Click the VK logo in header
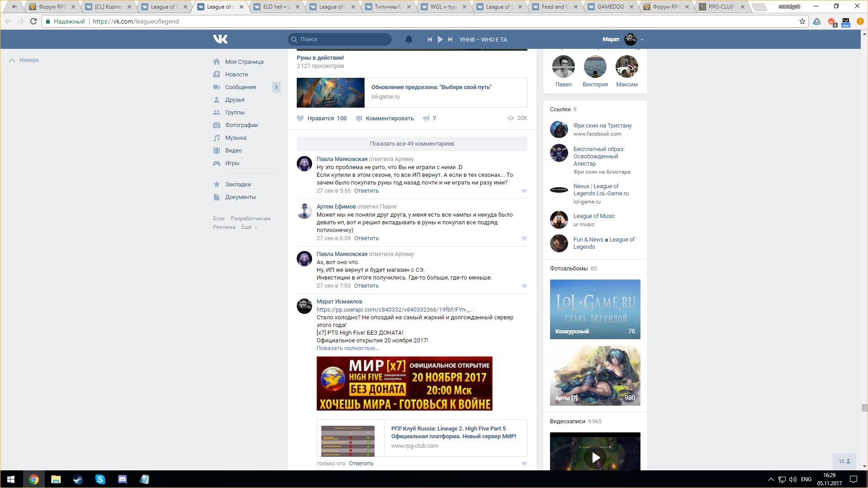Image resolution: width=868 pixels, height=488 pixels. pyautogui.click(x=220, y=39)
